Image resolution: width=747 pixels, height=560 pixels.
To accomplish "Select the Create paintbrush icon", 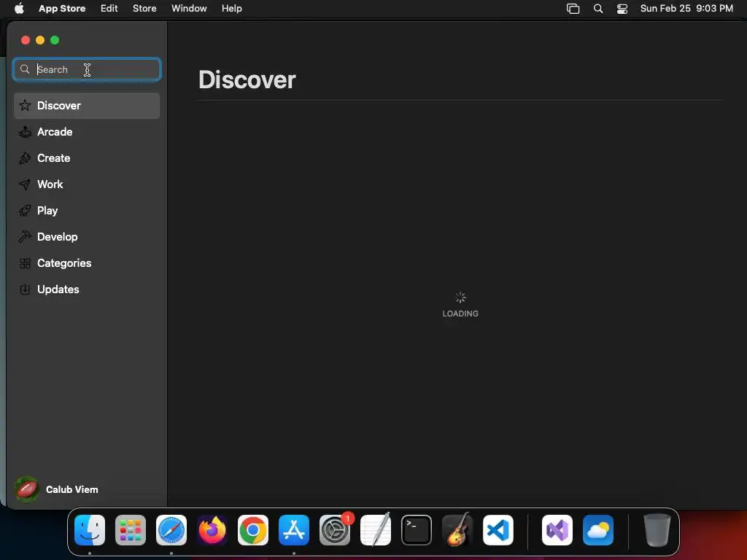I will coord(25,158).
